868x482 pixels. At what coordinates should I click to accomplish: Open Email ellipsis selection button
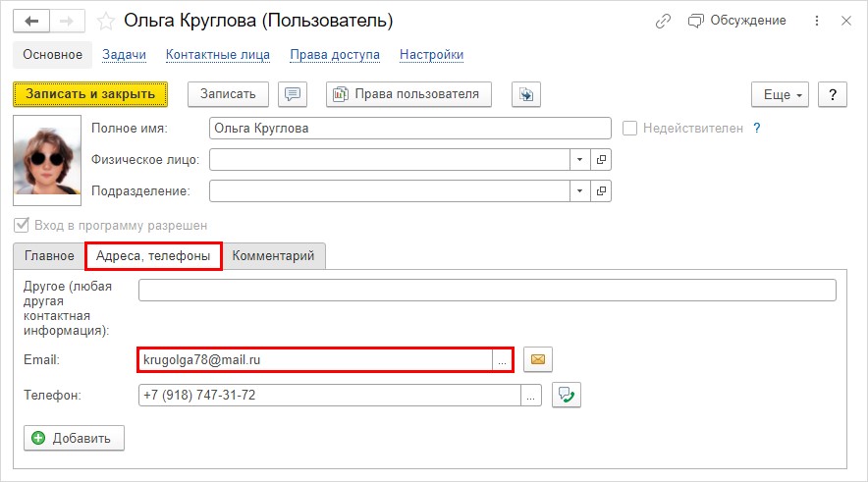tap(502, 360)
